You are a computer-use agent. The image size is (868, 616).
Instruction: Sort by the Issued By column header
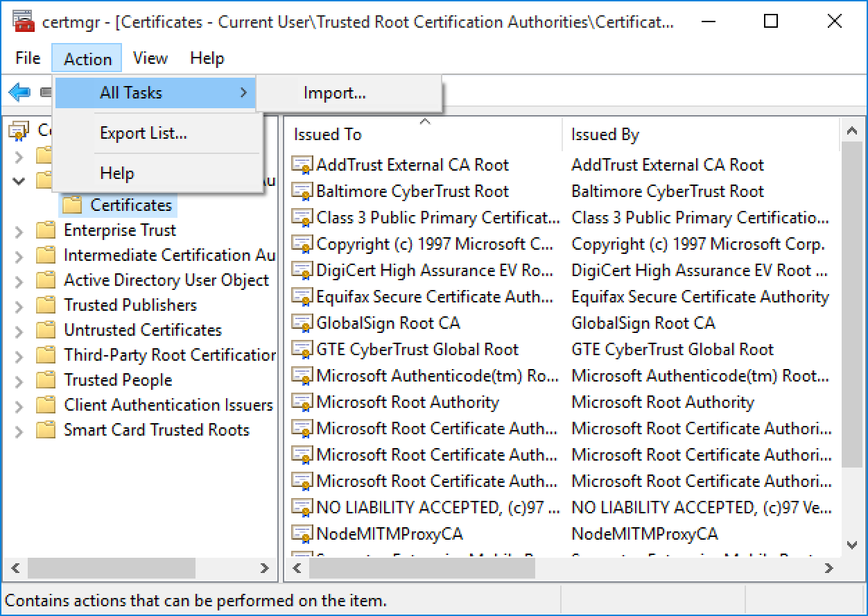[x=700, y=135]
